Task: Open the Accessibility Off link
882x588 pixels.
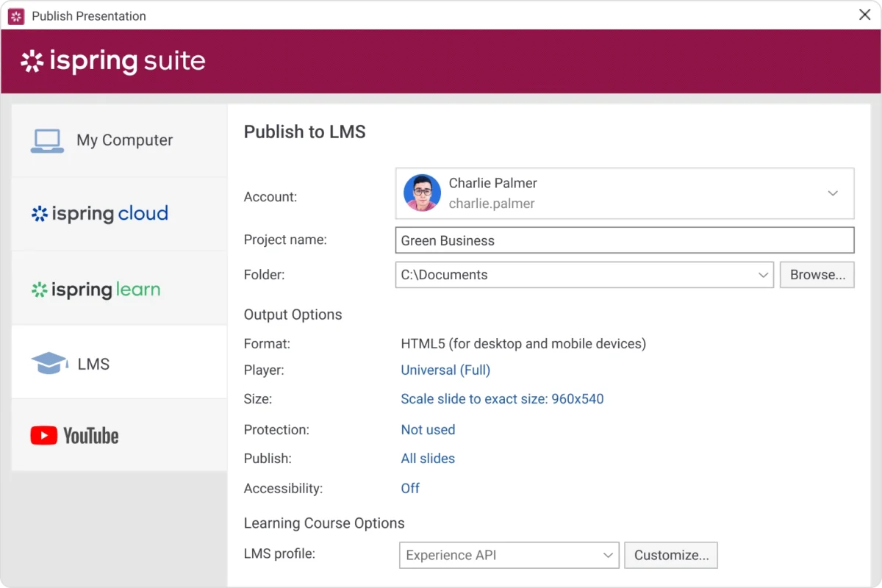Action: (x=410, y=488)
